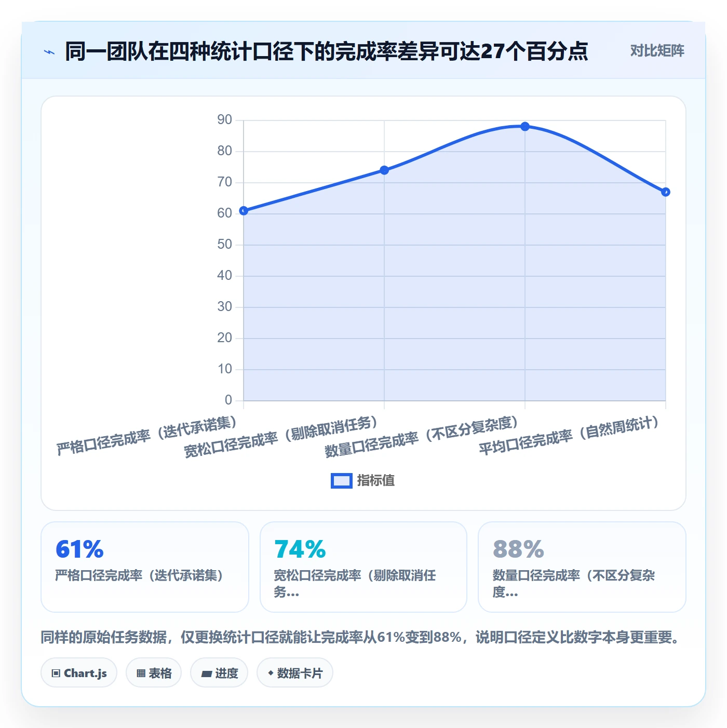Click the title 同一团队在四种统计口径下的完成率差异可达27个百分点
727x728 pixels.
[x=327, y=51]
